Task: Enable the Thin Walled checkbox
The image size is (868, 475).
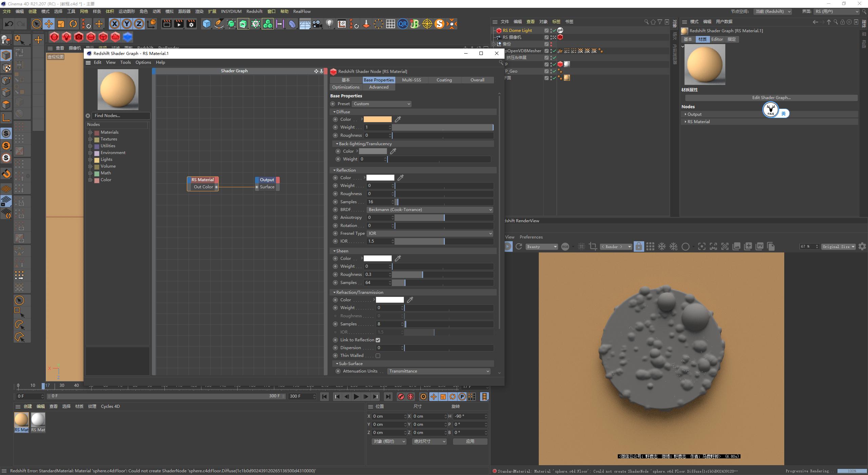Action: pyautogui.click(x=379, y=355)
